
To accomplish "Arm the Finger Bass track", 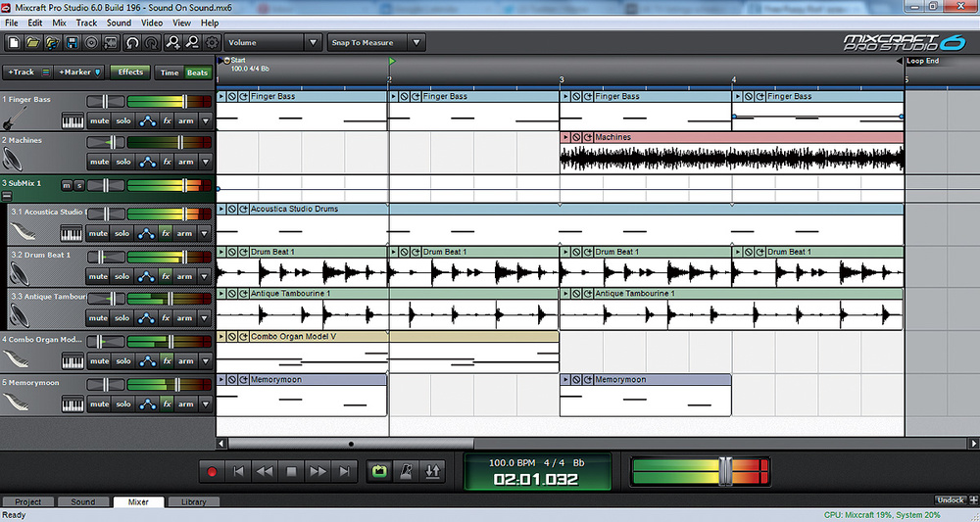I will [185, 121].
